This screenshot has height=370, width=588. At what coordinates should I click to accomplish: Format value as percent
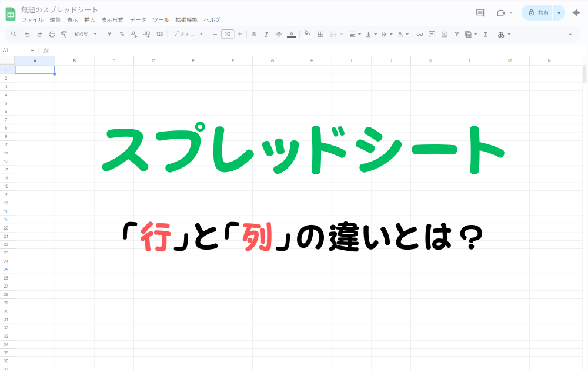click(x=121, y=34)
